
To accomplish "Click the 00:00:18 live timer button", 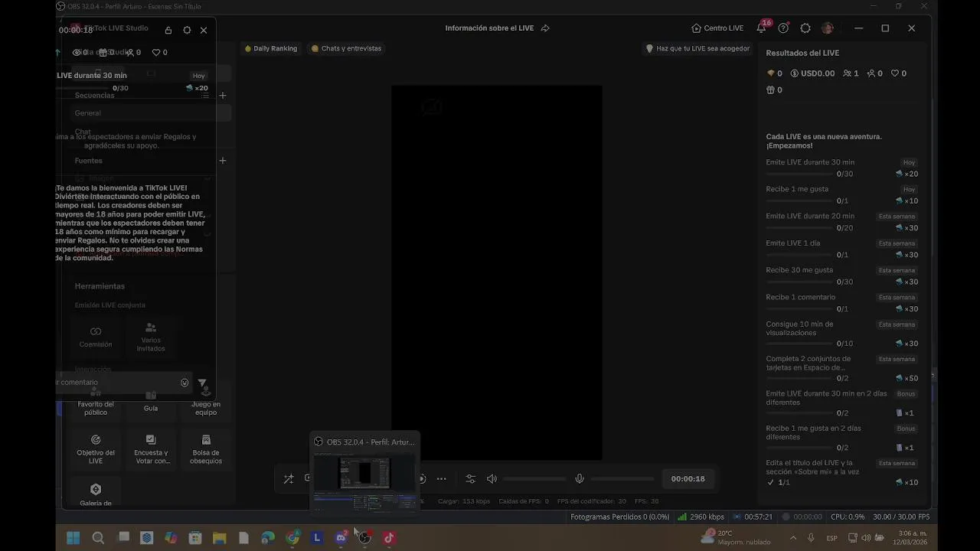I will click(x=688, y=479).
